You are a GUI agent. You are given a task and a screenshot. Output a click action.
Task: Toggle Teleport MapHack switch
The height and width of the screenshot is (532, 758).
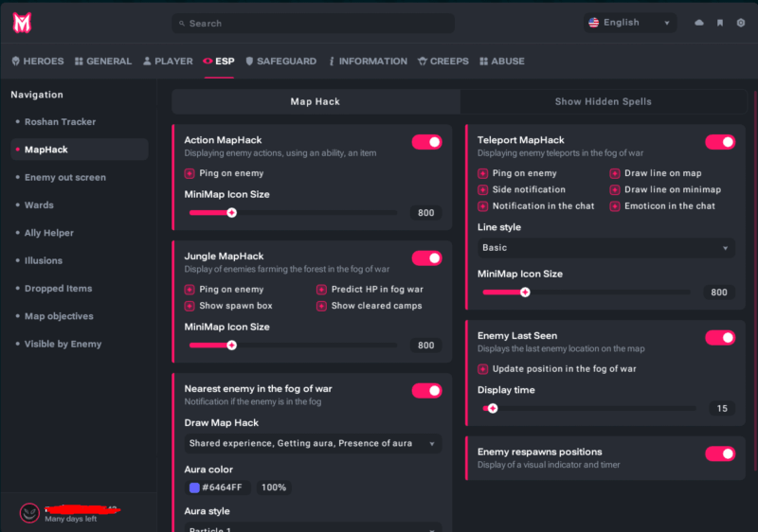pos(720,142)
